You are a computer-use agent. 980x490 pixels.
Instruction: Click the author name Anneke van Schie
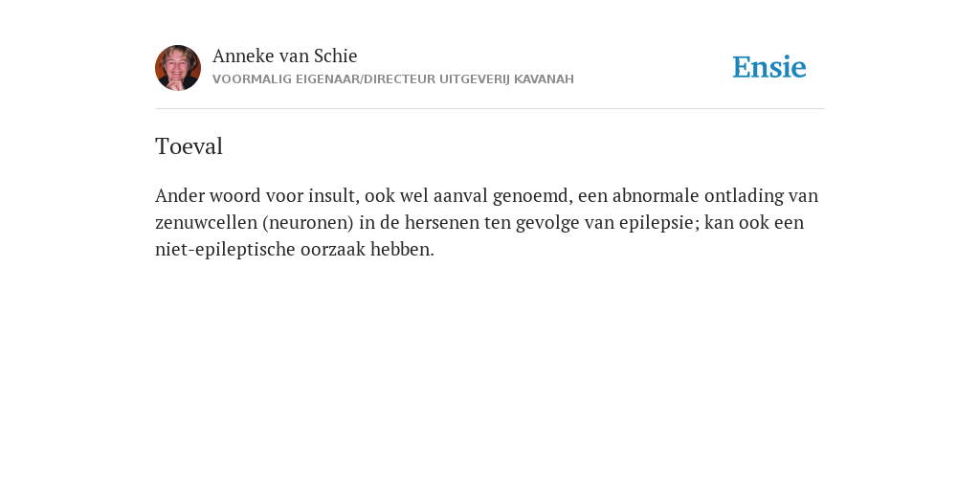[x=285, y=56]
